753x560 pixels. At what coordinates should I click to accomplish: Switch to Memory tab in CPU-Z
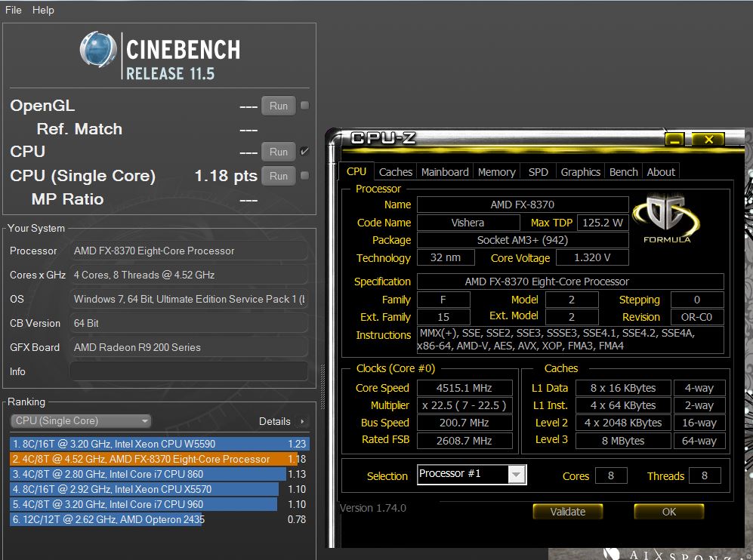click(496, 172)
